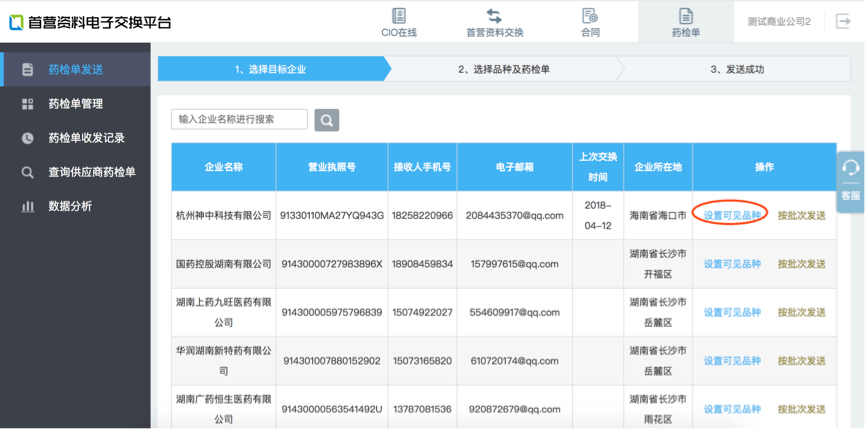Select company name 华润湖南新特药有限公司
The width and height of the screenshot is (865, 429).
(223, 361)
